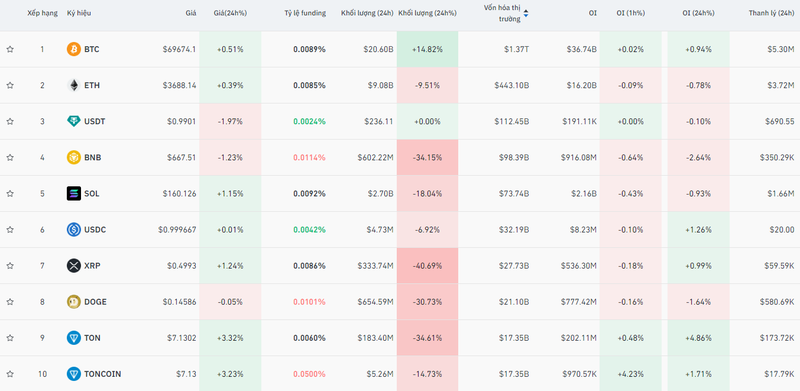
Task: Click the Xếp hạng column header
Action: click(42, 13)
